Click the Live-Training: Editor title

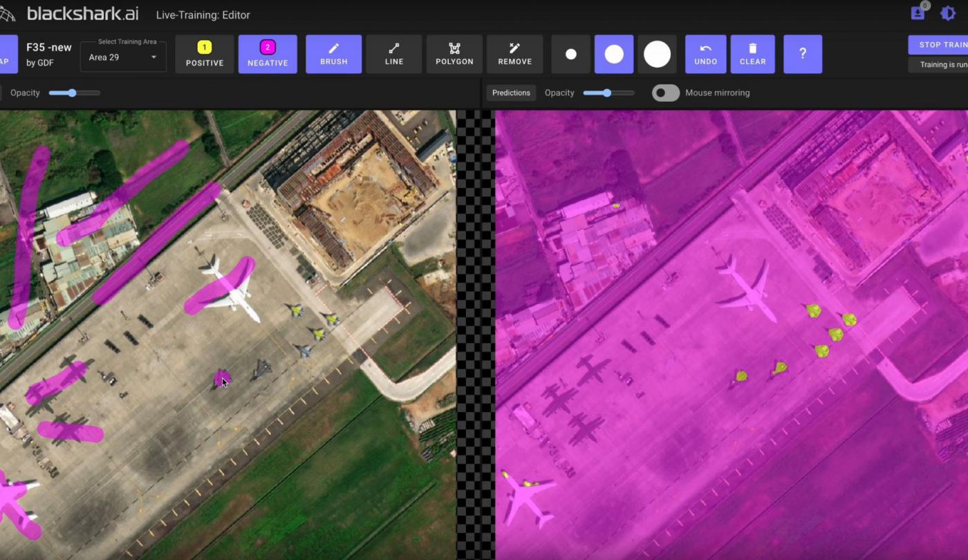pos(203,15)
